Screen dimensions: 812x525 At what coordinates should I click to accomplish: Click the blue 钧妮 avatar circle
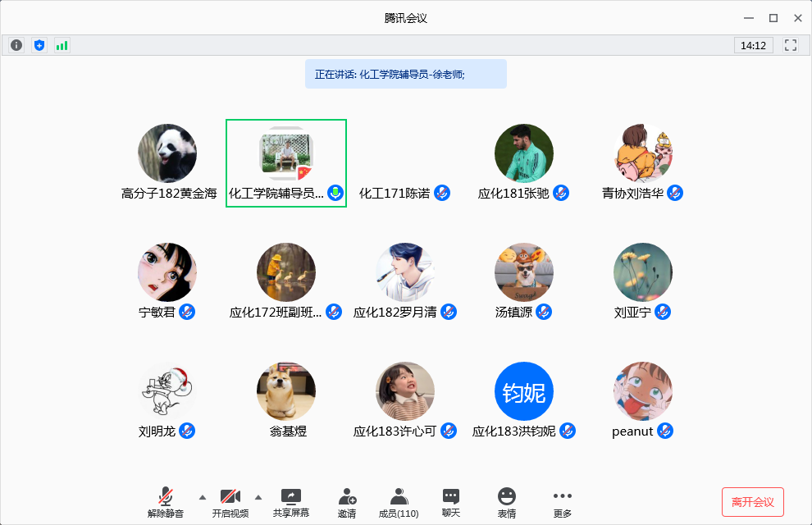pyautogui.click(x=524, y=391)
